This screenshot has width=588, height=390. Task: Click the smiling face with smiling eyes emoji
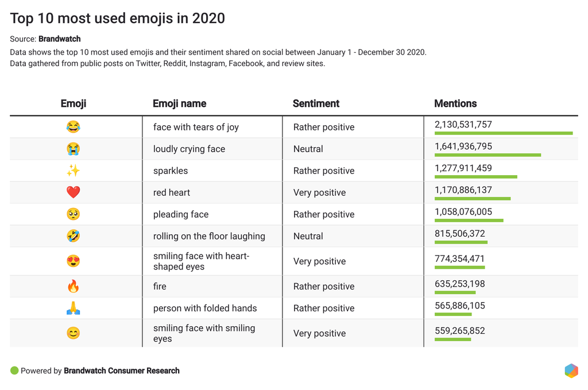click(x=73, y=333)
